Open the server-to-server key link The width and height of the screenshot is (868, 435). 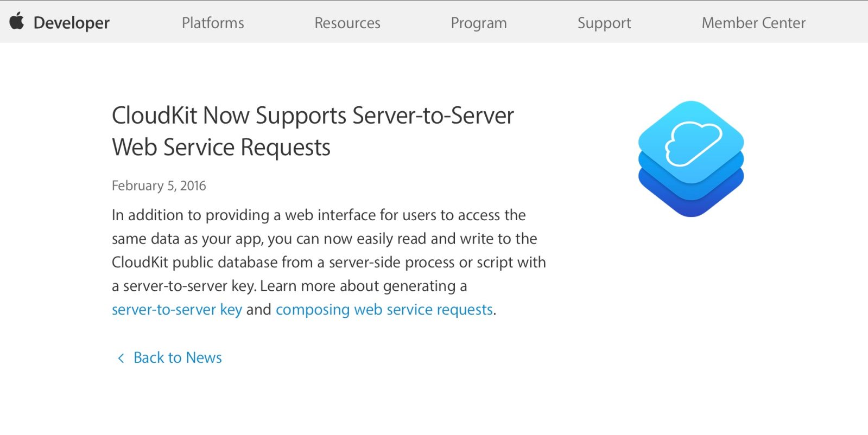[x=177, y=310]
